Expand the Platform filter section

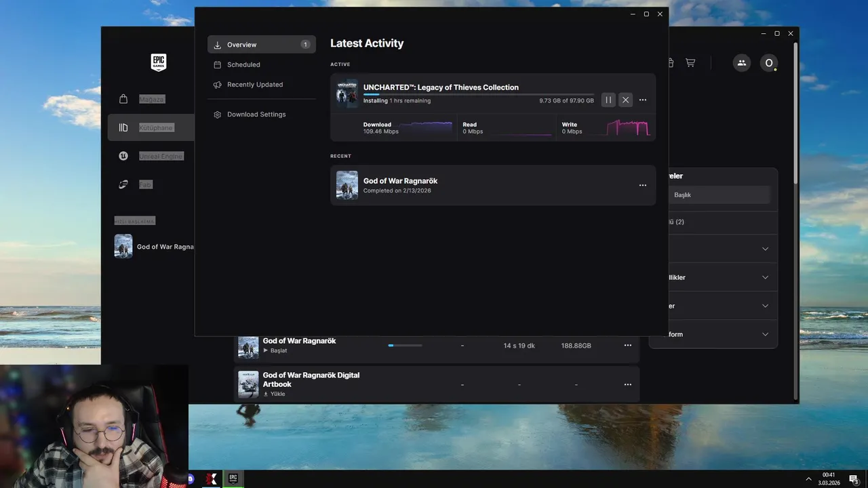click(x=723, y=334)
